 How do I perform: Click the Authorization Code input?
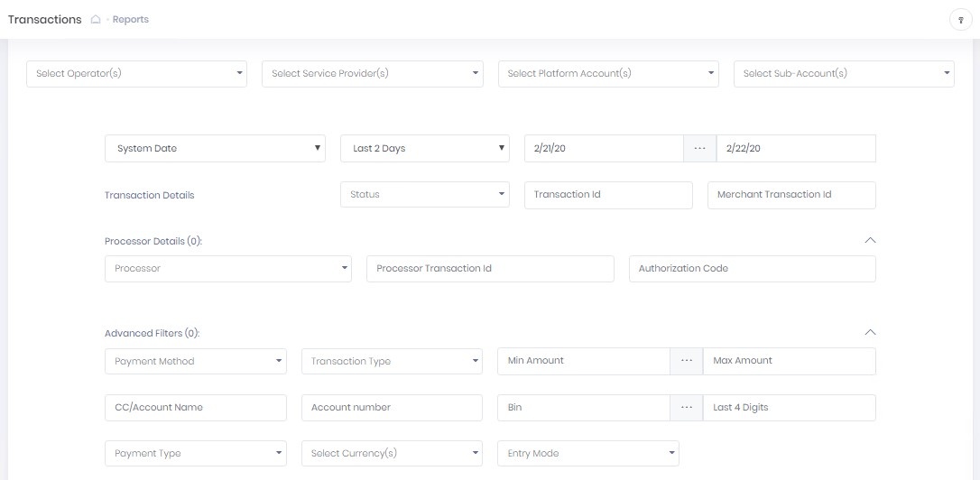point(752,269)
